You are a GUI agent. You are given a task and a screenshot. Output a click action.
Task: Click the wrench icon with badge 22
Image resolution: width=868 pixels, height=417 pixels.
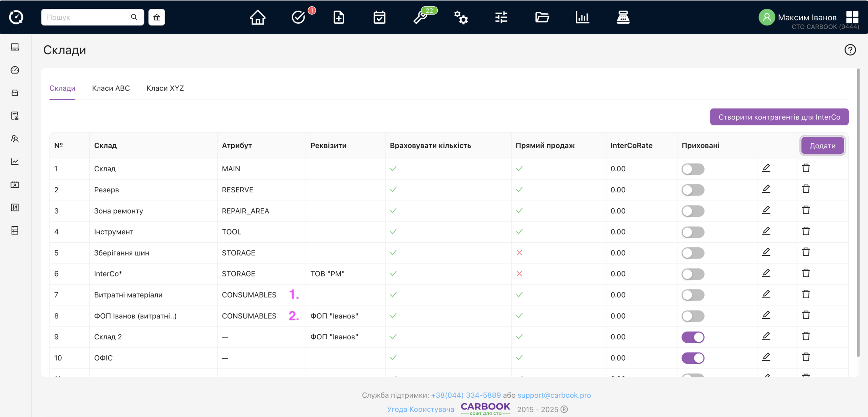[x=420, y=17]
